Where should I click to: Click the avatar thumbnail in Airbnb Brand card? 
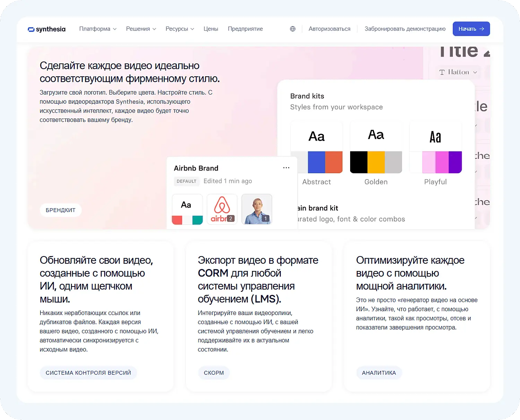257,209
